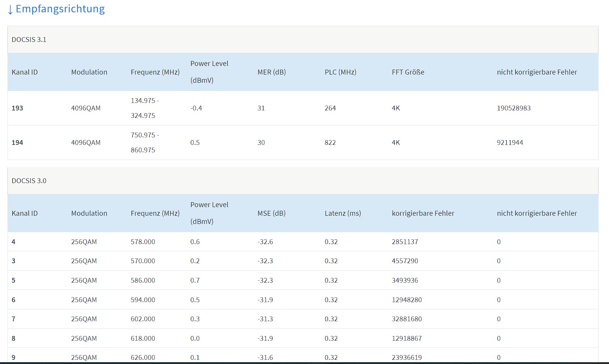Click the PLC (MHz) column header
The image size is (609, 364).
click(340, 72)
